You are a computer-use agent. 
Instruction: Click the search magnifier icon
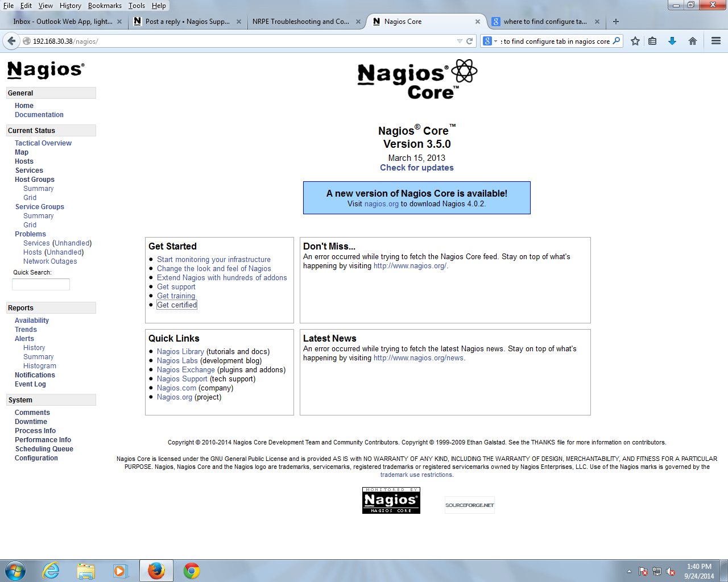(x=617, y=41)
